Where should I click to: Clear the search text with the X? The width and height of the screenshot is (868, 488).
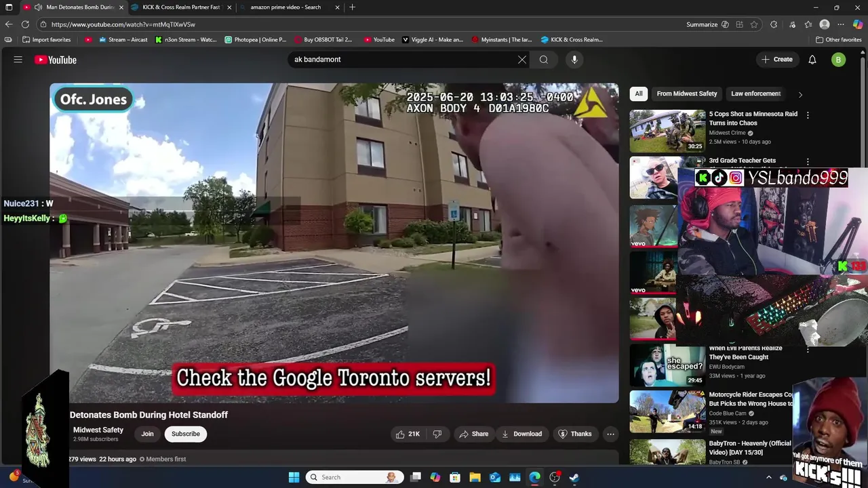pyautogui.click(x=522, y=60)
